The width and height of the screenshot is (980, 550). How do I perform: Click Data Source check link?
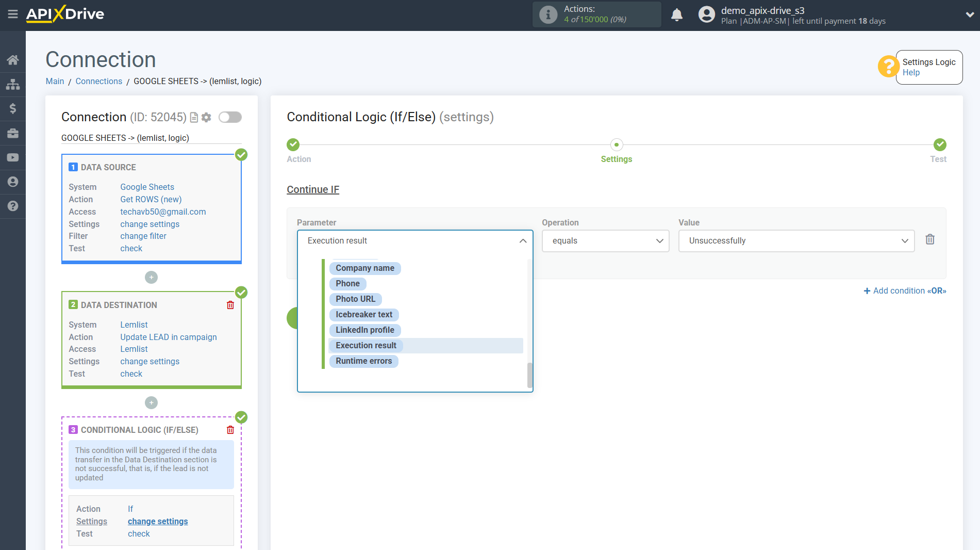pos(131,249)
